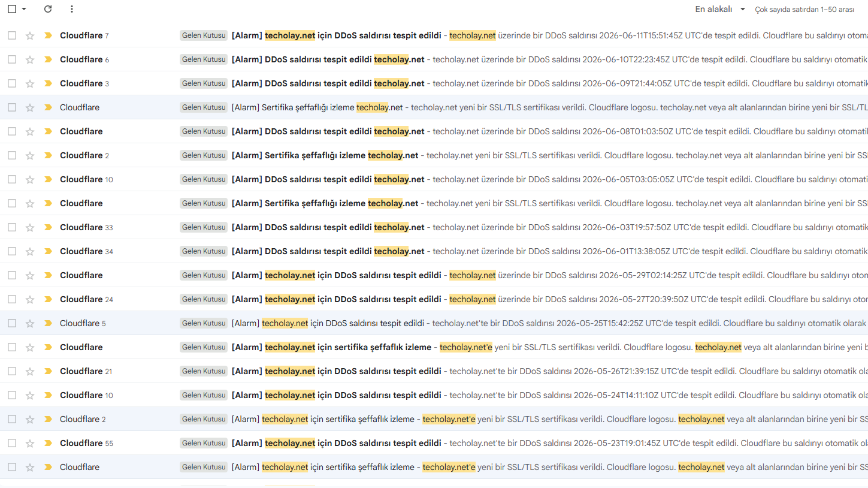Screen dimensions: 868x488
Task: Click 'Gelen Kutusu' label on Cloudflare 33 row
Action: 204,227
